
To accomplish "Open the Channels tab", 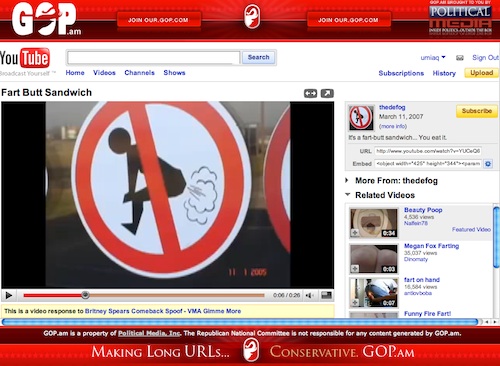I will click(139, 73).
